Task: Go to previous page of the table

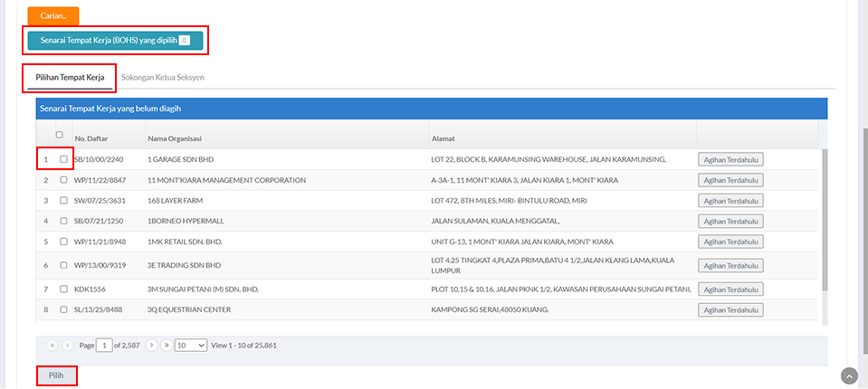Action: click(68, 346)
